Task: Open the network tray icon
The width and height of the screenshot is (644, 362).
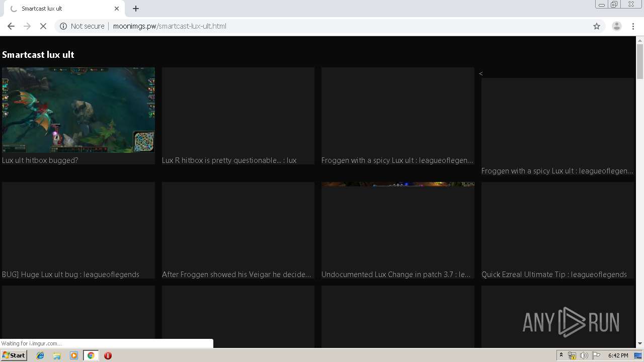Action: 572,355
